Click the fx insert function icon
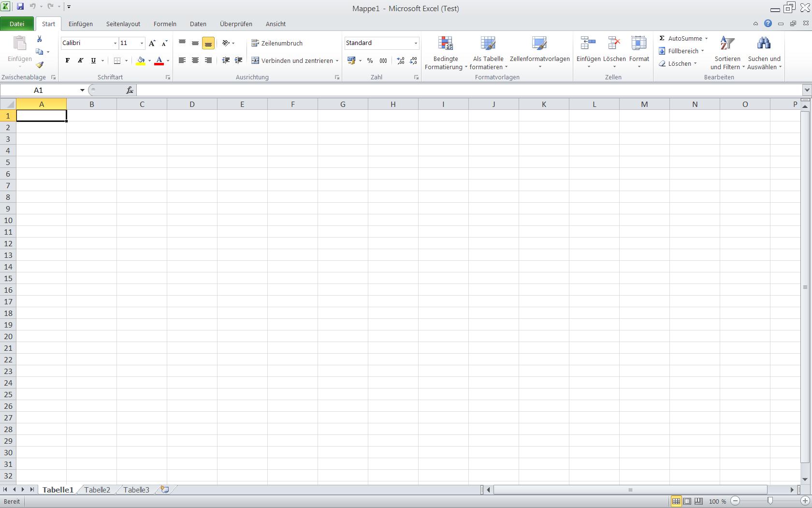The width and height of the screenshot is (812, 508). (x=130, y=90)
